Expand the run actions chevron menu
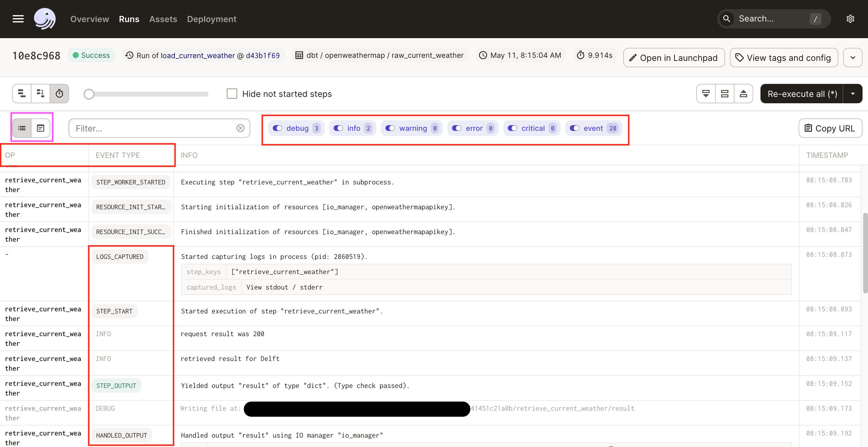Image resolution: width=868 pixels, height=447 pixels. tap(853, 58)
